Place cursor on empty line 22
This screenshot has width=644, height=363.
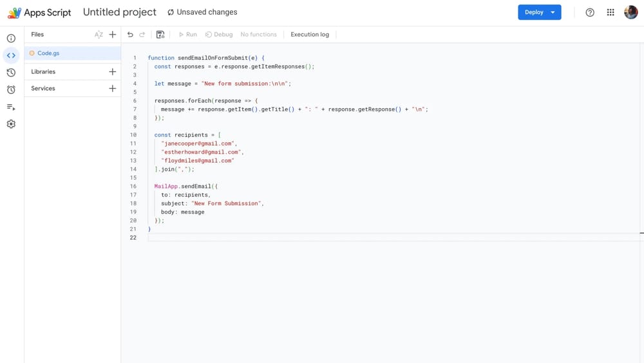[x=394, y=237]
